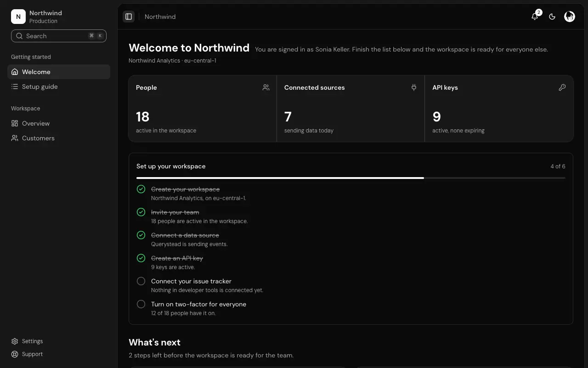Viewport: 588px width, 368px height.
Task: Click the setup progress bar
Action: [x=351, y=178]
